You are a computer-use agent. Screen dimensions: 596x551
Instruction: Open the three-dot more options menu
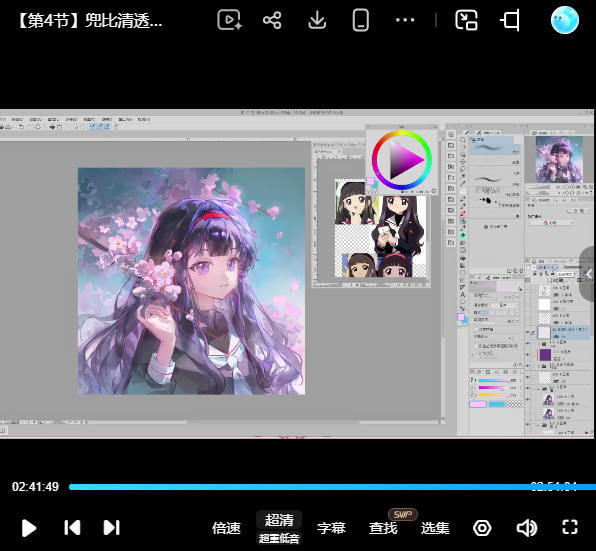(x=405, y=20)
